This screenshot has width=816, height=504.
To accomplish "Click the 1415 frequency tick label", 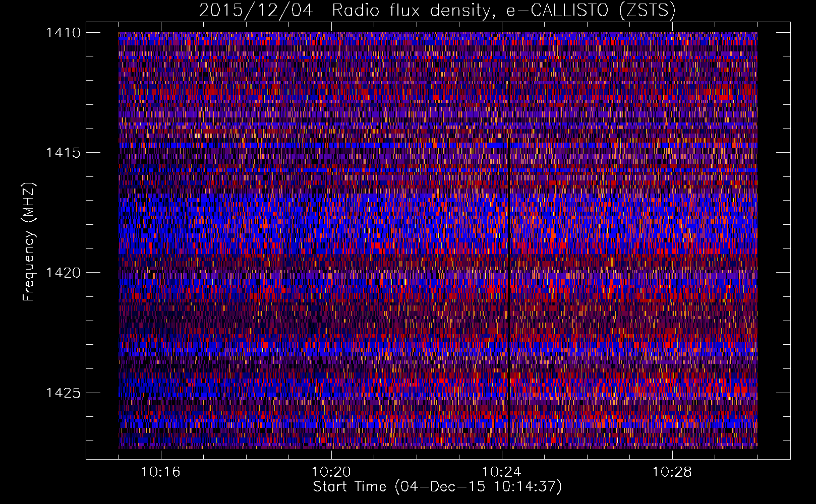I will (x=64, y=153).
